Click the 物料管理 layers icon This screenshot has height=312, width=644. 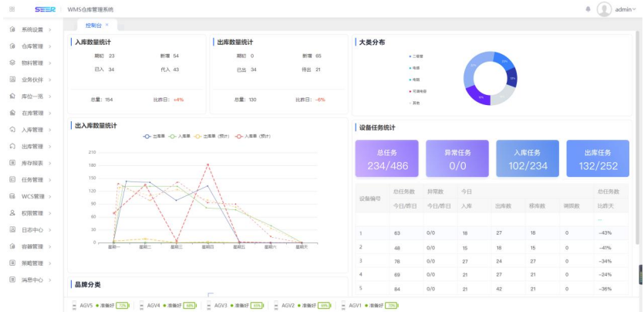pyautogui.click(x=13, y=63)
